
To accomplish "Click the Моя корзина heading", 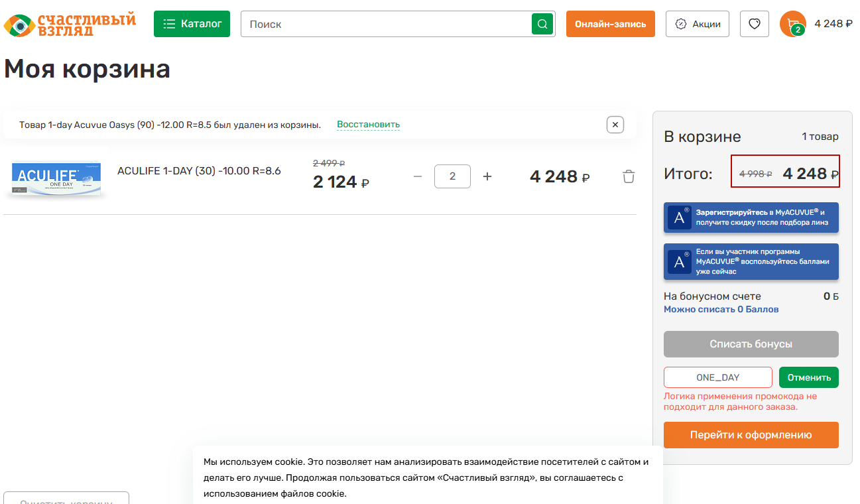I will [x=87, y=69].
